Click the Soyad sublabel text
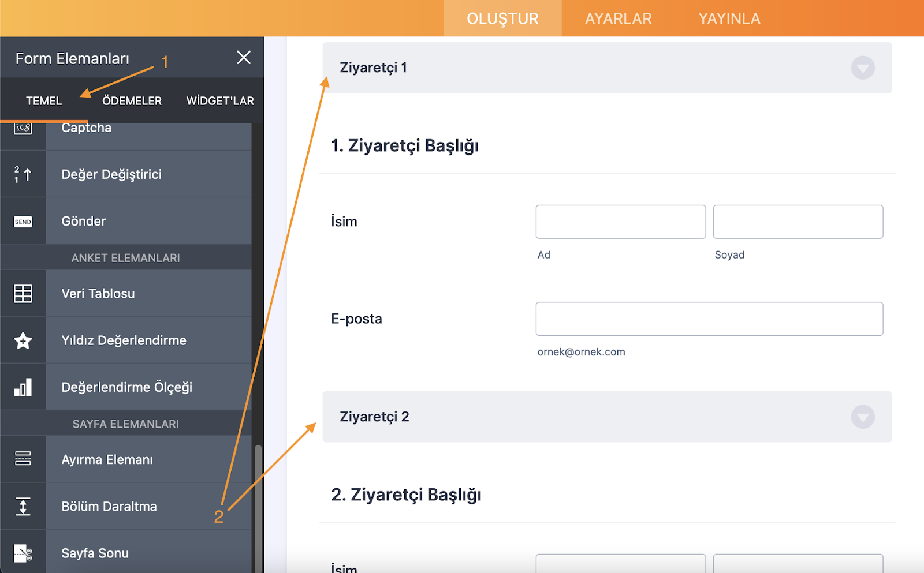924x573 pixels. click(729, 255)
